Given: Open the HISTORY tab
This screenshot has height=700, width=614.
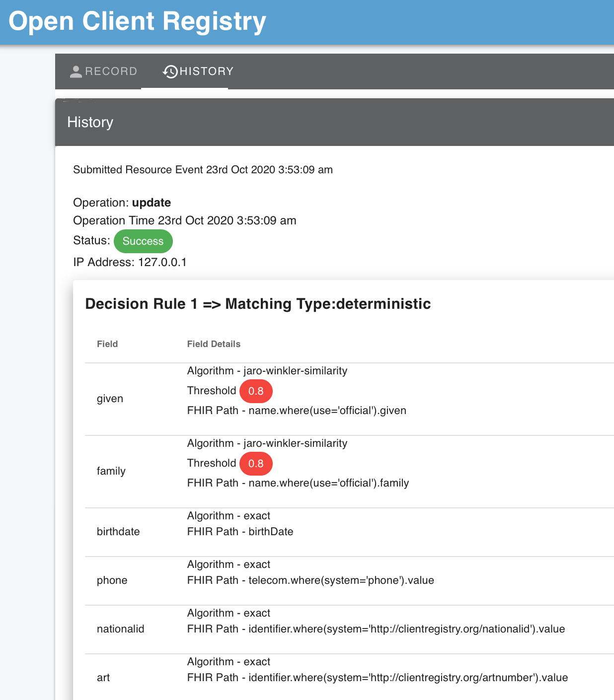Looking at the screenshot, I should point(198,71).
